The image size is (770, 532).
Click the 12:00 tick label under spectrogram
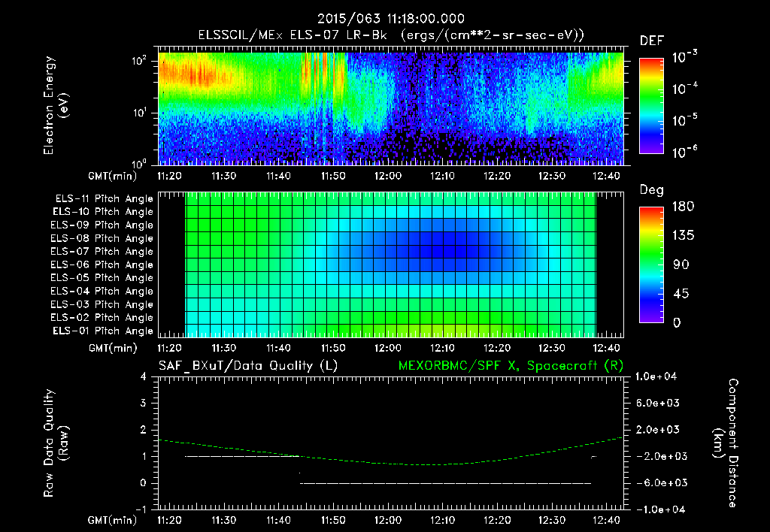coord(388,176)
